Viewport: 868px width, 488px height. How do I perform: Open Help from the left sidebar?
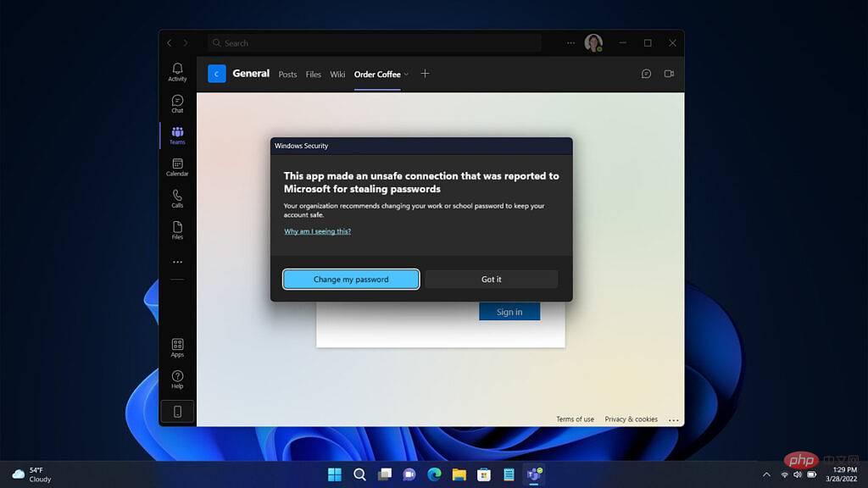coord(177,379)
